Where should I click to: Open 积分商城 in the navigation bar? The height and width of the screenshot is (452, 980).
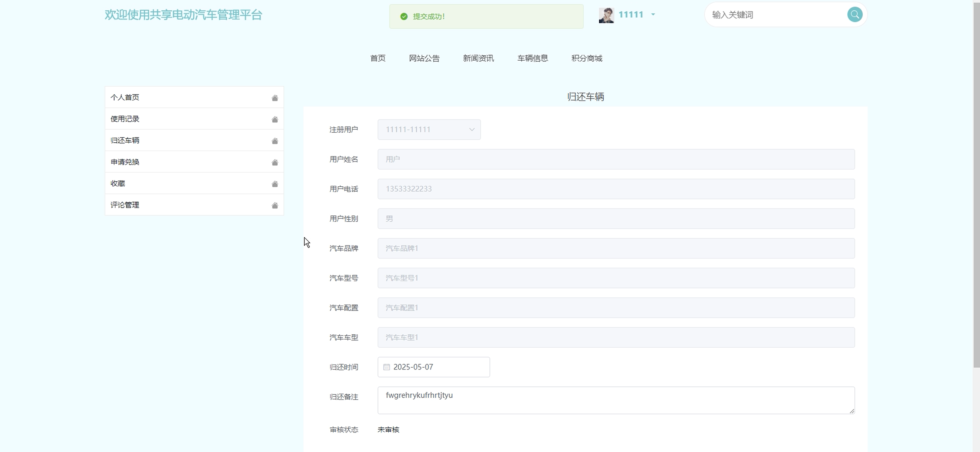[x=587, y=58]
